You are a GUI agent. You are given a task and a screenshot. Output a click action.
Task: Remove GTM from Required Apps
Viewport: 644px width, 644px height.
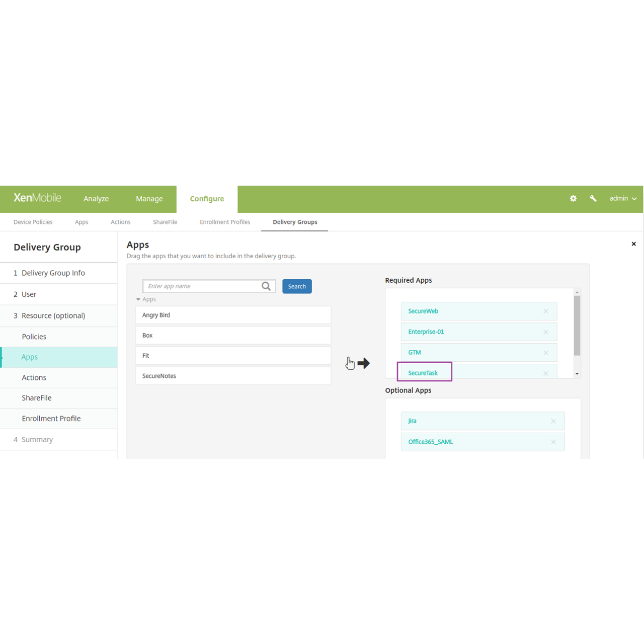tap(545, 352)
